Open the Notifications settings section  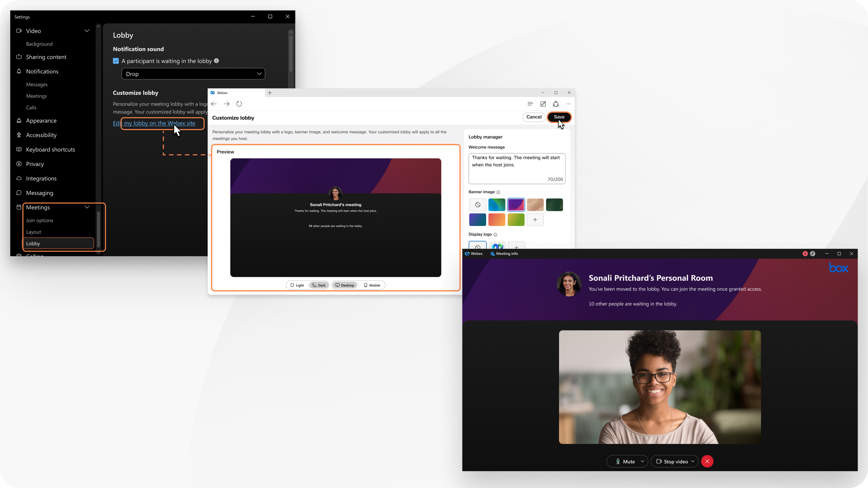(x=42, y=71)
